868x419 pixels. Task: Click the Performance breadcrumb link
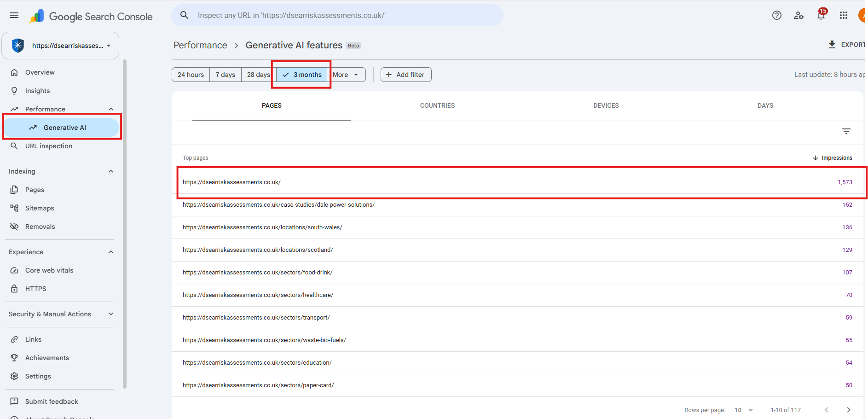[x=200, y=45]
